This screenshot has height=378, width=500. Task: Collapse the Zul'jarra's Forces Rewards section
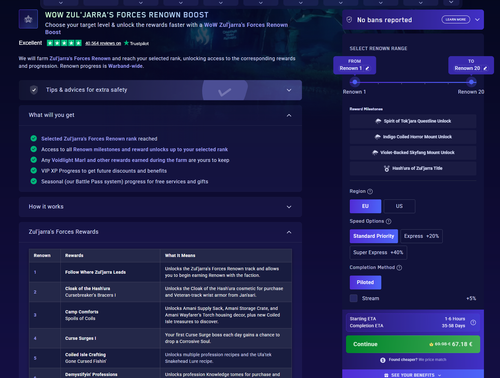tap(160, 232)
